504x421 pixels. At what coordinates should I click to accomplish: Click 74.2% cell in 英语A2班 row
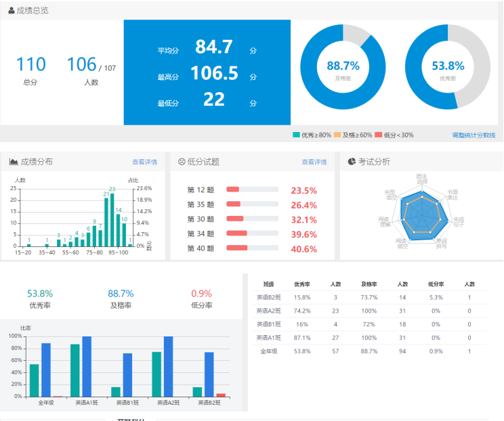[302, 311]
